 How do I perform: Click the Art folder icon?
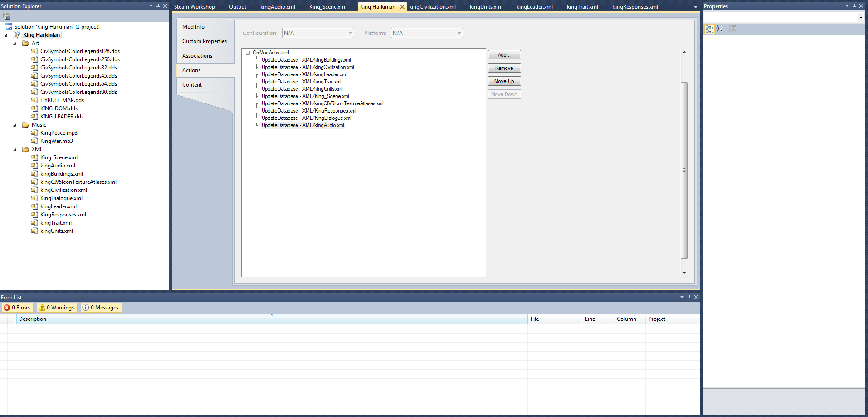coord(26,43)
